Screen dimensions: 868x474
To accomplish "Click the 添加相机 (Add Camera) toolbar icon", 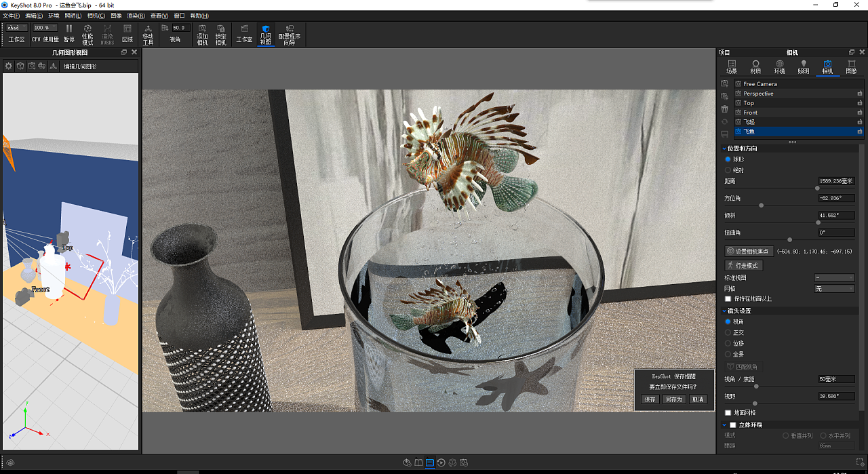I will coord(201,34).
